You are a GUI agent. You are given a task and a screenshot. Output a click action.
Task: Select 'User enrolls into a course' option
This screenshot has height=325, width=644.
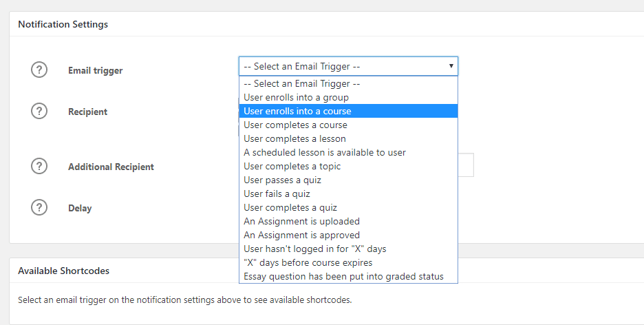tap(297, 112)
